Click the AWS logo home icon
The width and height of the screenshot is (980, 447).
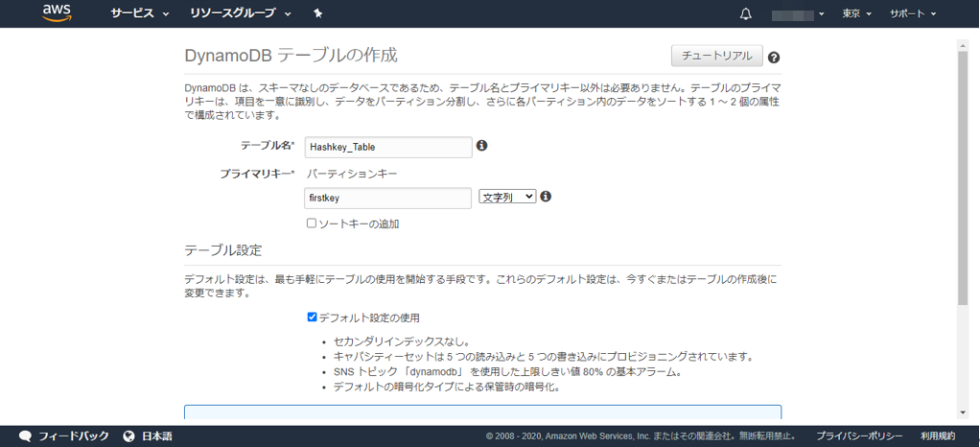coord(58,13)
